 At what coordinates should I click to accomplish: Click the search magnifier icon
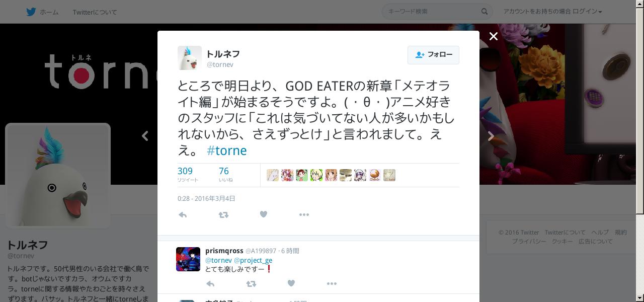tap(485, 12)
